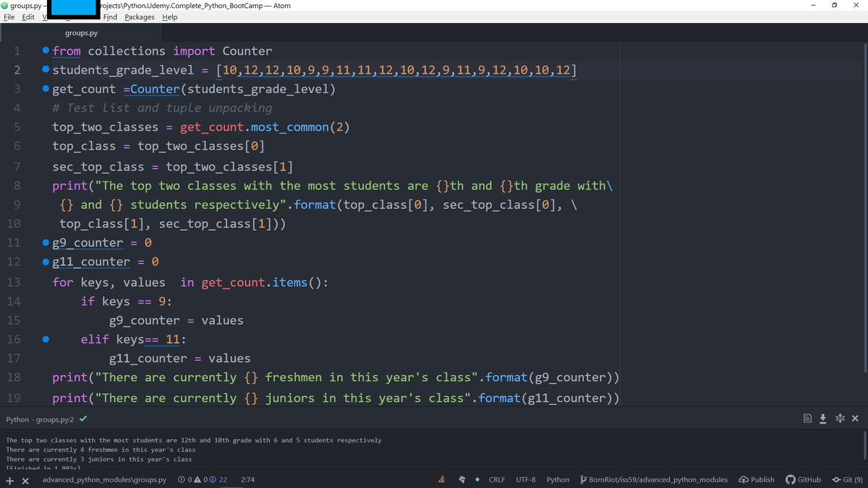Click the lint dot beside line 12

point(46,261)
